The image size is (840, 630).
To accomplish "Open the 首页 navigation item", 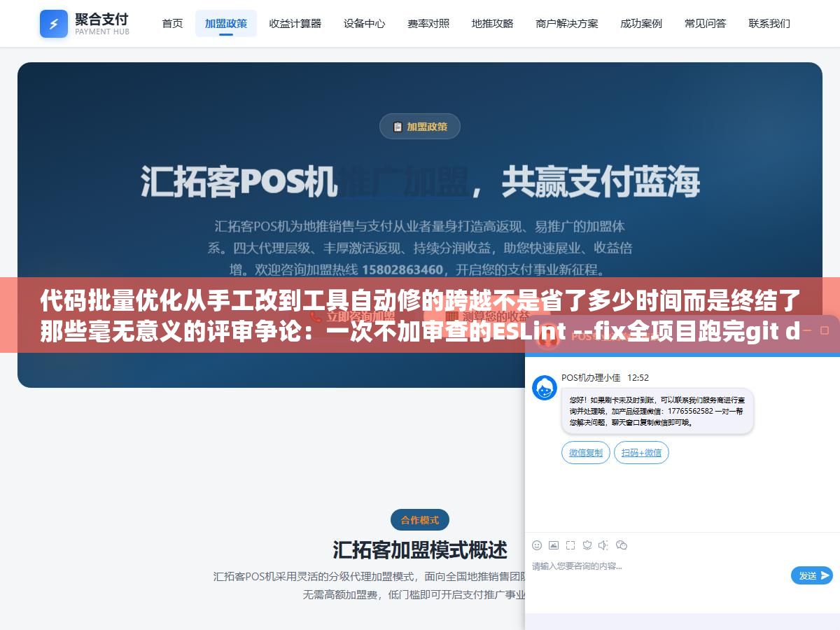I will [172, 24].
